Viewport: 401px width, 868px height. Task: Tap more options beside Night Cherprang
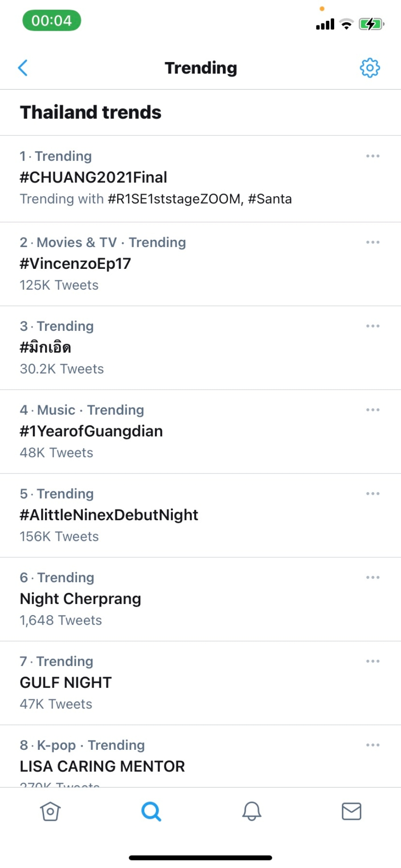click(x=372, y=577)
